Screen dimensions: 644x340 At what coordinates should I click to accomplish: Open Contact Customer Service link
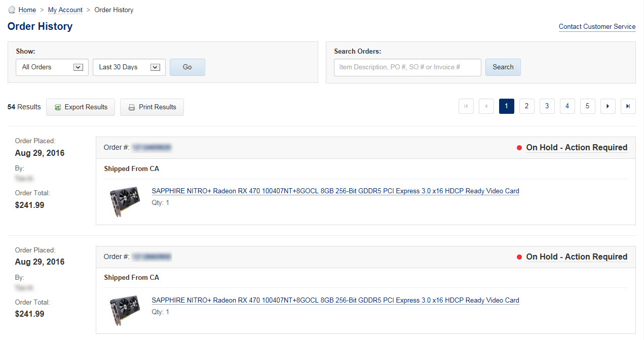(x=597, y=26)
